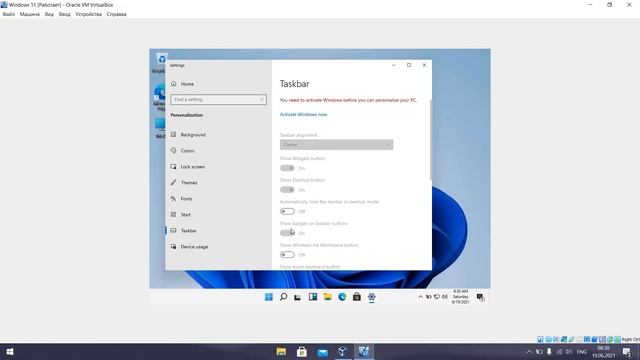This screenshot has width=640, height=360.
Task: Open VirtualBox Manager on host taskbar
Action: [x=343, y=351]
